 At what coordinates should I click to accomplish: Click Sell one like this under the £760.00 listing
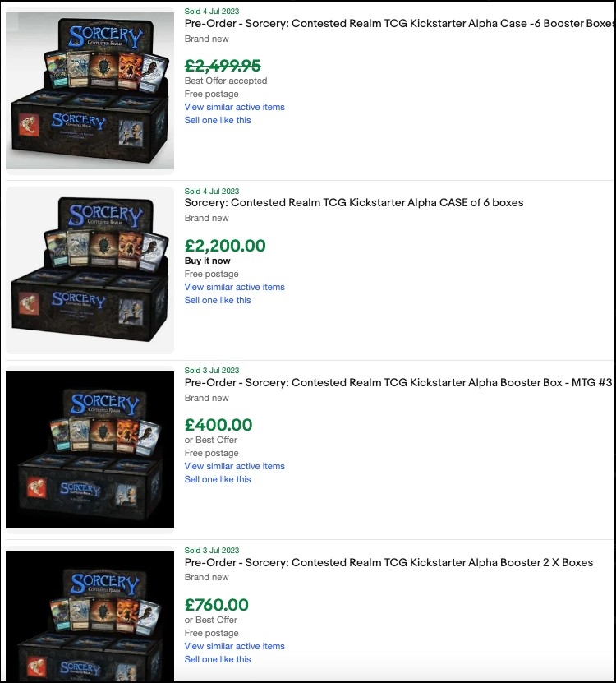[x=218, y=659]
